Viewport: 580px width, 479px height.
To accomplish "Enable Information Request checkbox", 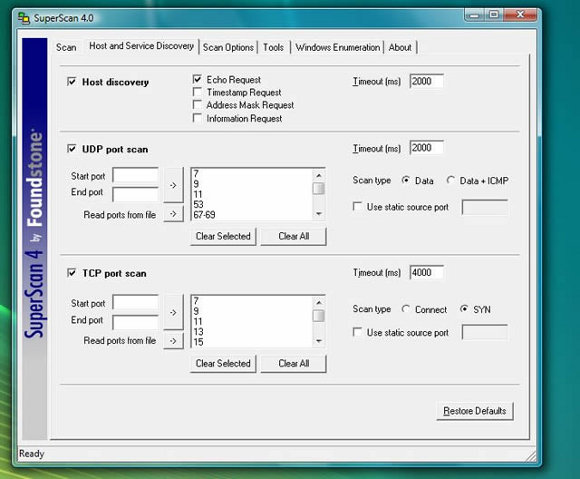I will click(197, 118).
